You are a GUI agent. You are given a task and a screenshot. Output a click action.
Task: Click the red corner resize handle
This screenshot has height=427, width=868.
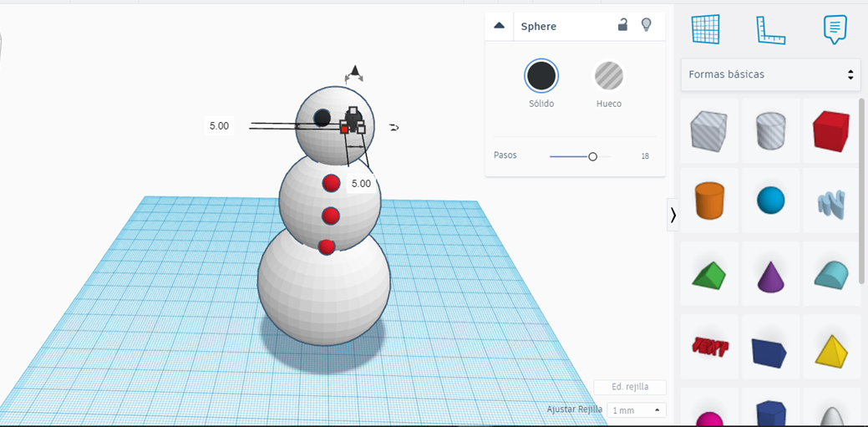343,129
